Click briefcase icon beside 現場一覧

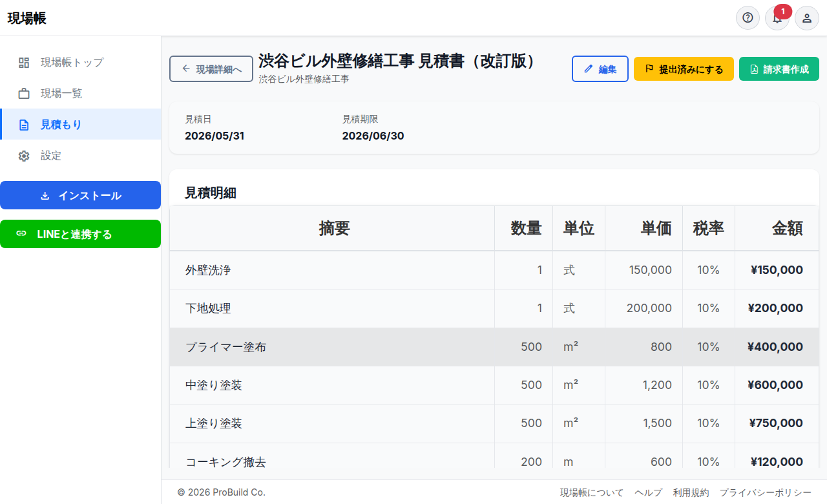pyautogui.click(x=24, y=94)
